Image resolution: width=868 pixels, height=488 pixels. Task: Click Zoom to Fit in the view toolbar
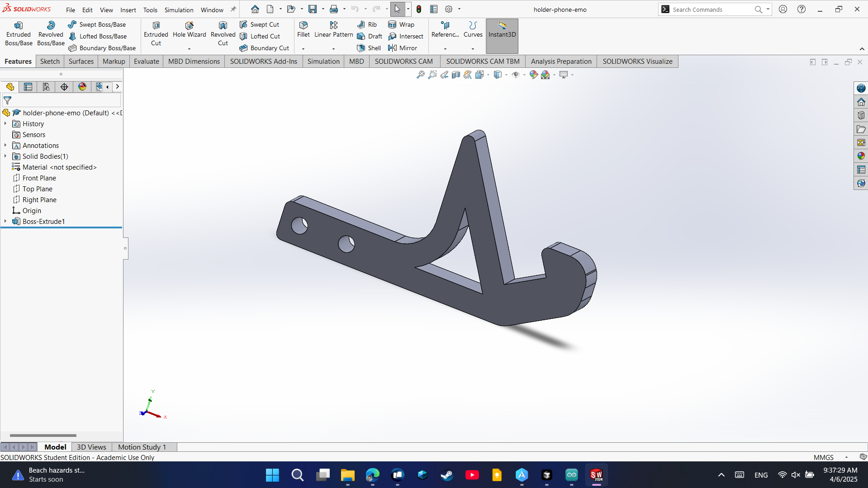point(421,75)
